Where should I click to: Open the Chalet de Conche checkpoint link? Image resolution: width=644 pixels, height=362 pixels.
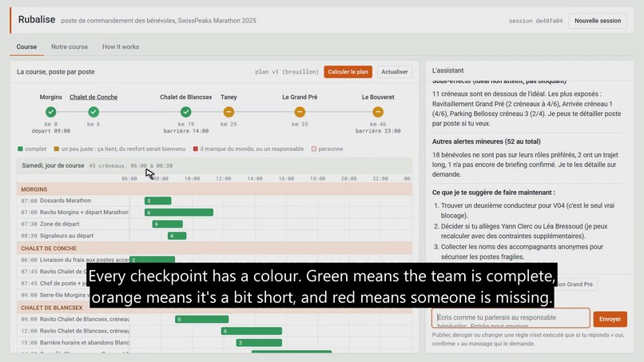pyautogui.click(x=93, y=97)
